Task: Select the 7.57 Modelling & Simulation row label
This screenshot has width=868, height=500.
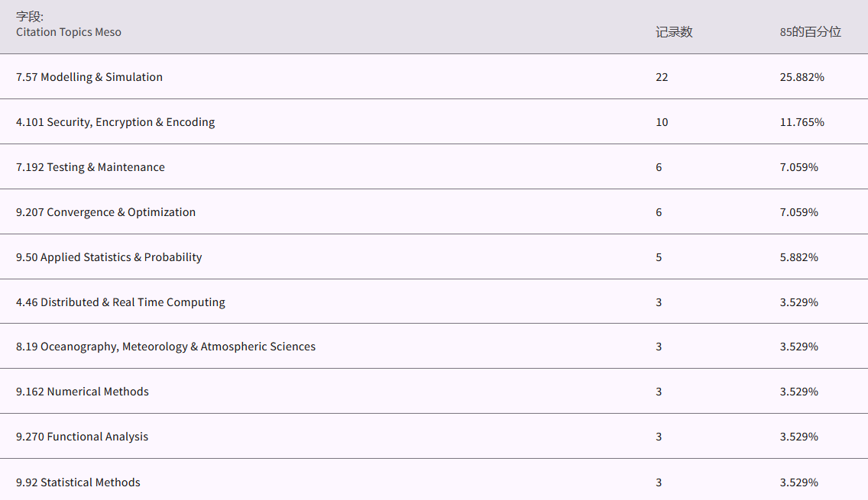Action: tap(89, 77)
